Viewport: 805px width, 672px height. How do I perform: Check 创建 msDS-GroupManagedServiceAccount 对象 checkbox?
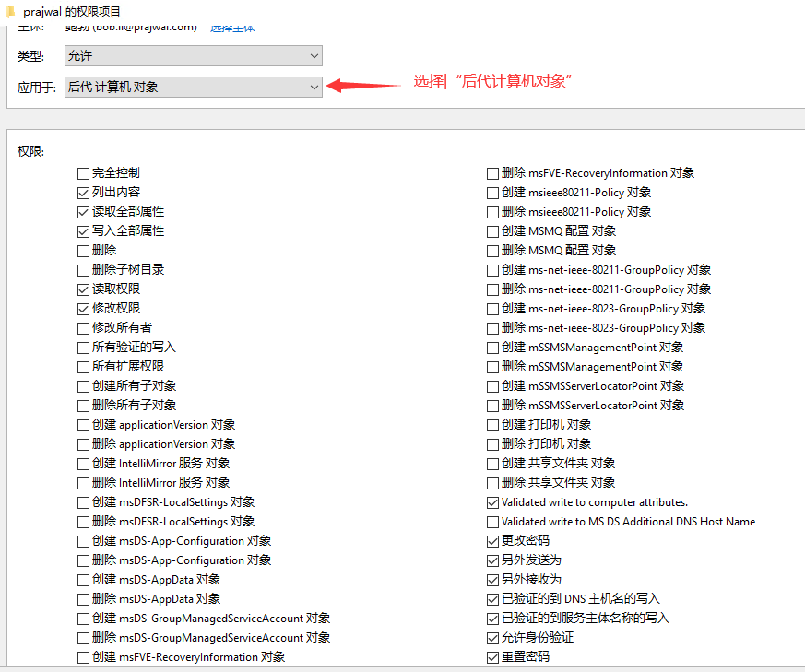click(83, 619)
